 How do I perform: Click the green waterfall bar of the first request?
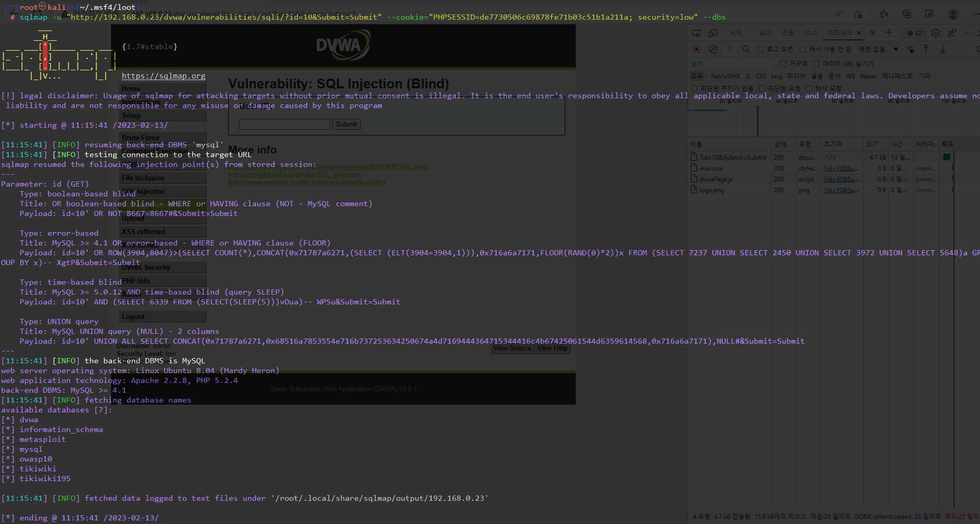pos(946,157)
